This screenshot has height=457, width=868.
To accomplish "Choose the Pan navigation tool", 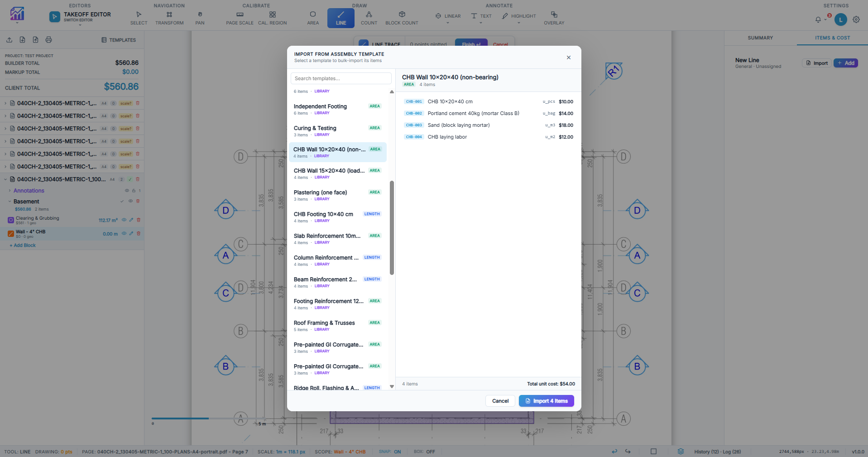I will click(x=200, y=18).
